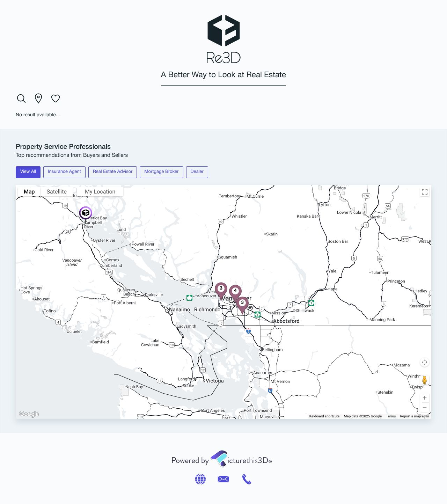
Task: Click Report a map error link
Action: pos(415,416)
